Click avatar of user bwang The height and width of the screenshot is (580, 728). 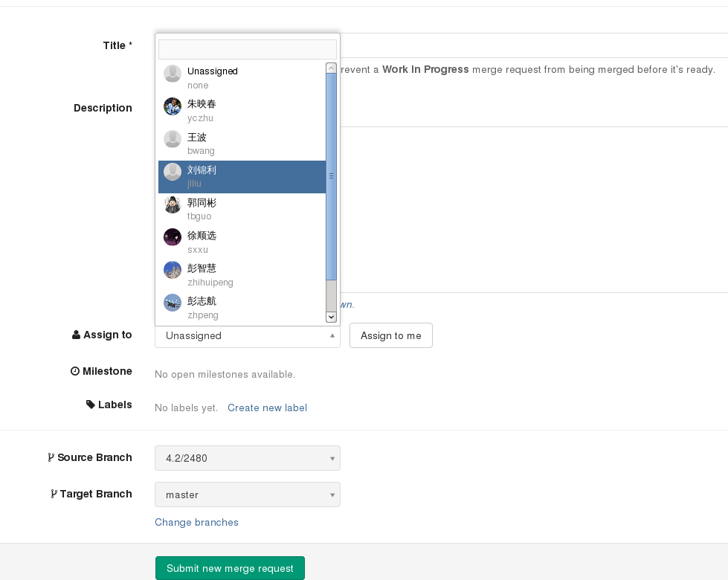click(x=173, y=139)
